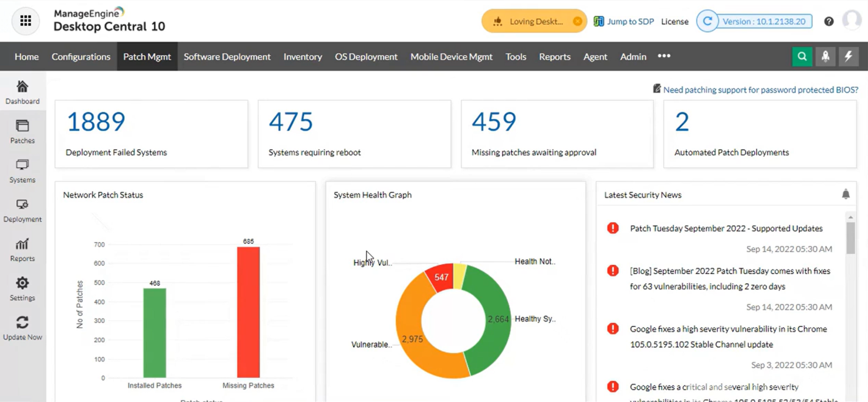The height and width of the screenshot is (402, 868).
Task: Open the Software Deployment tab
Action: (227, 56)
